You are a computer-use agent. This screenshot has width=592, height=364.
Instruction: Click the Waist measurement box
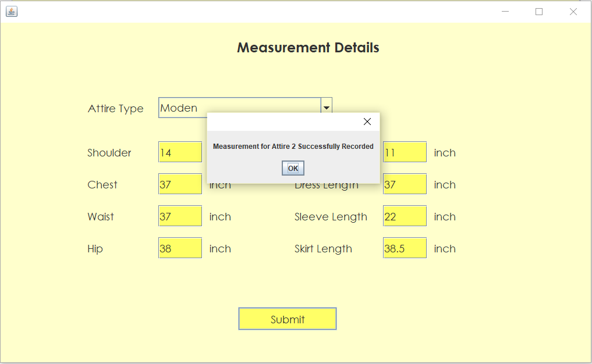coord(179,216)
